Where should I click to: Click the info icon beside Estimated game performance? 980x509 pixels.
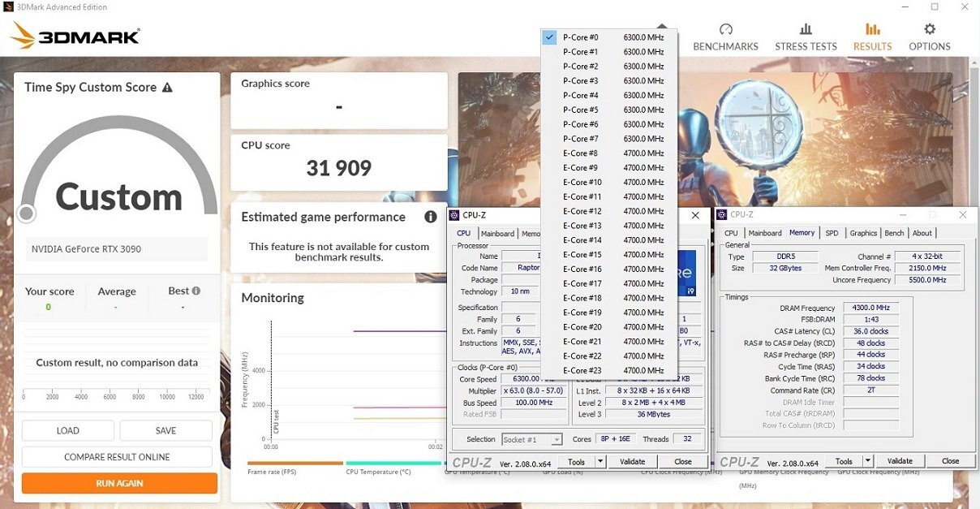[431, 217]
